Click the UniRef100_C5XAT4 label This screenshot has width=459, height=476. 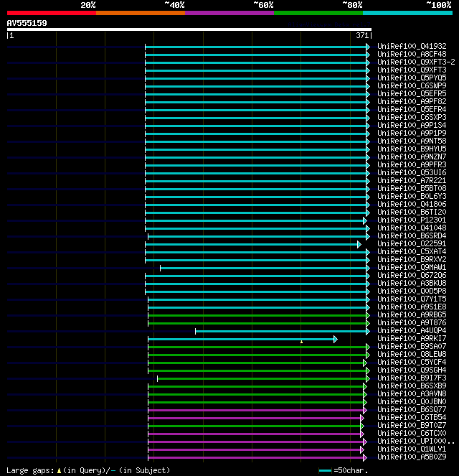point(412,251)
